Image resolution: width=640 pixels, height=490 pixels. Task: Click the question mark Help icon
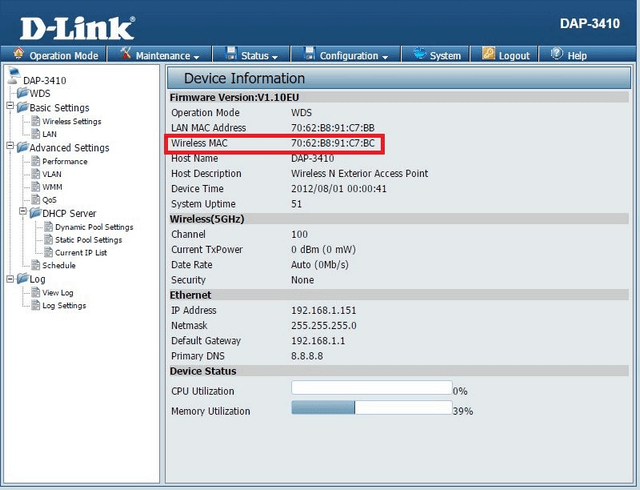pyautogui.click(x=556, y=55)
